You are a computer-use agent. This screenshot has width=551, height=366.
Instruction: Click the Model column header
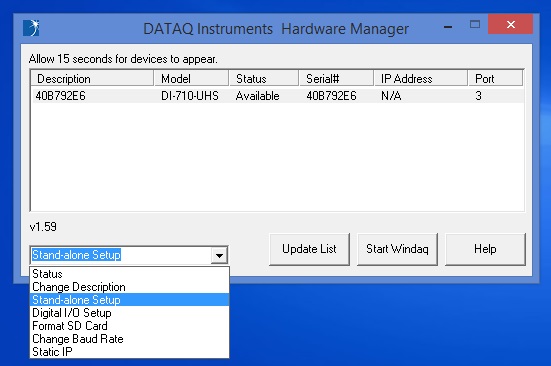tap(192, 78)
